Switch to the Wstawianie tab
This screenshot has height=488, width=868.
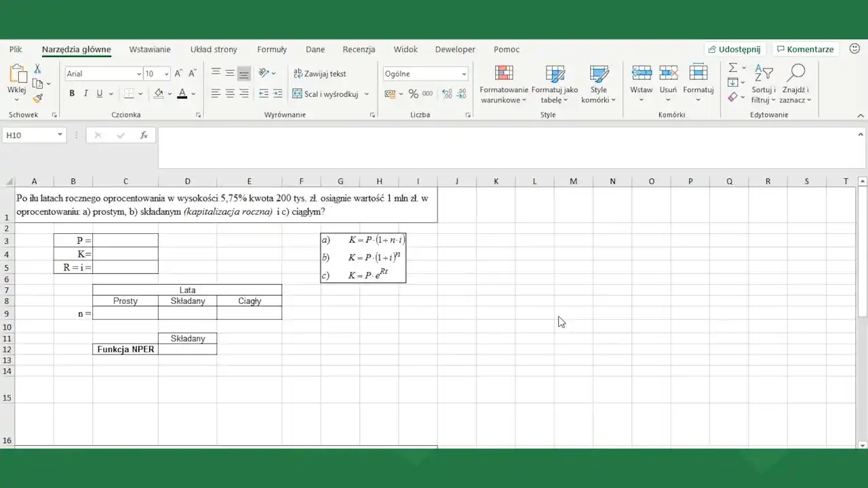[x=150, y=49]
